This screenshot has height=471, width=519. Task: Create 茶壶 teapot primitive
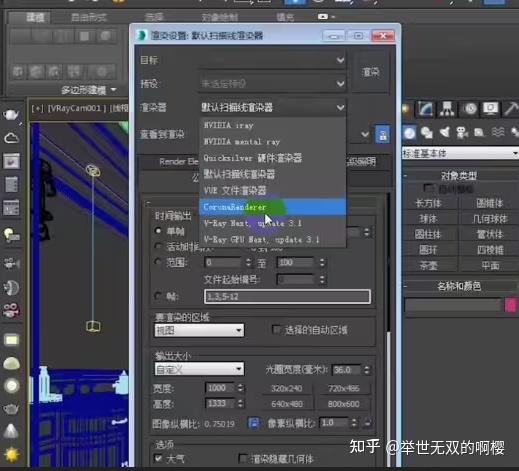pyautogui.click(x=429, y=266)
